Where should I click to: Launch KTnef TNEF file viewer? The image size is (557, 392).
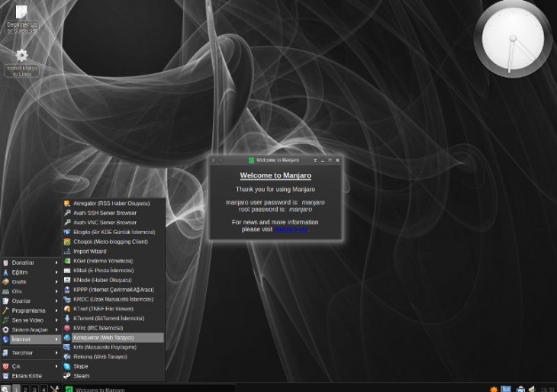(114, 309)
